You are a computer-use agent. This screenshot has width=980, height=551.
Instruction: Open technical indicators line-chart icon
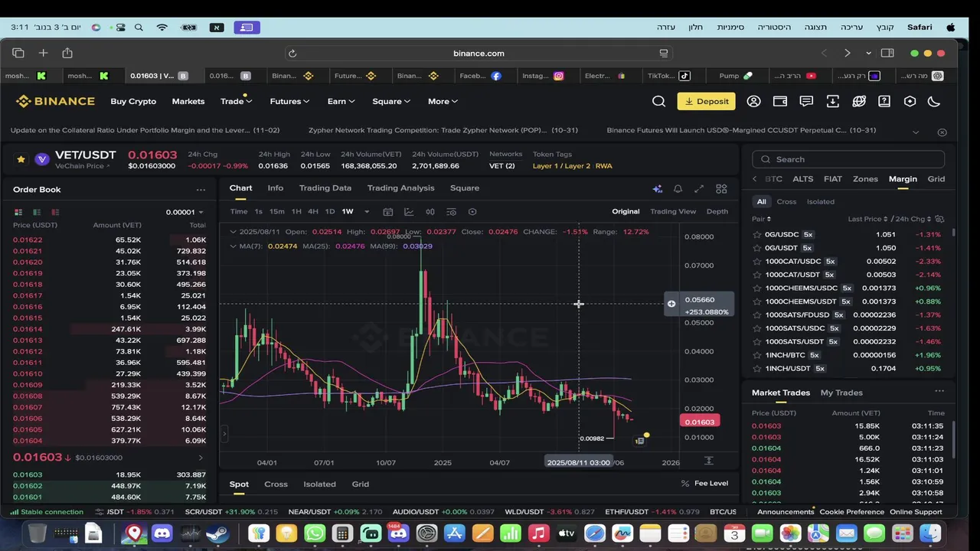(x=409, y=212)
